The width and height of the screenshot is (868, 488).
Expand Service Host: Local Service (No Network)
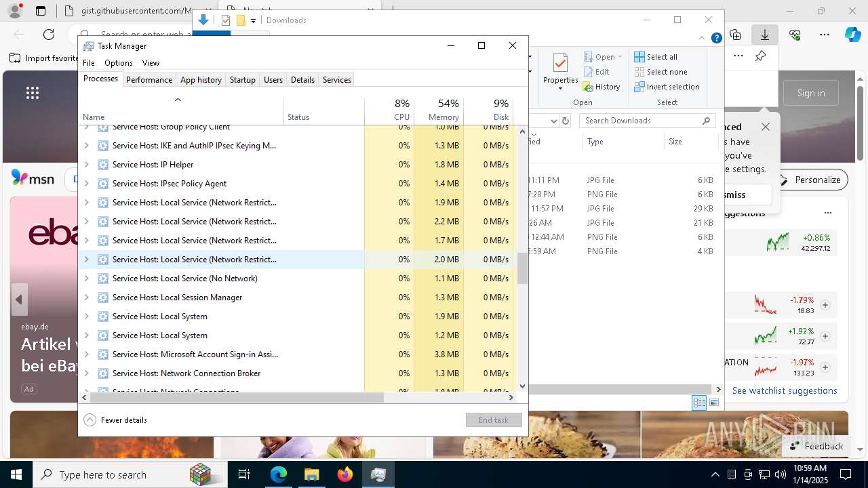point(86,279)
